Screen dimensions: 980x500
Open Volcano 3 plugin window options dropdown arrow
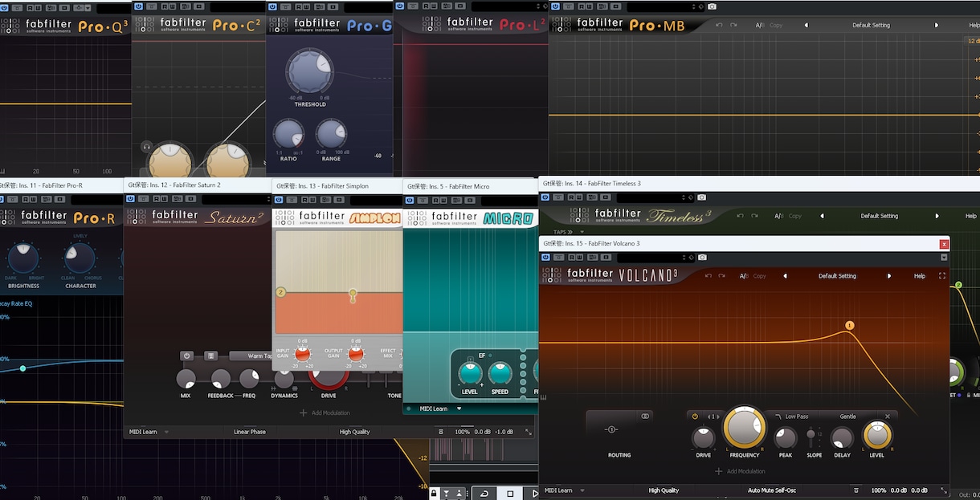944,258
